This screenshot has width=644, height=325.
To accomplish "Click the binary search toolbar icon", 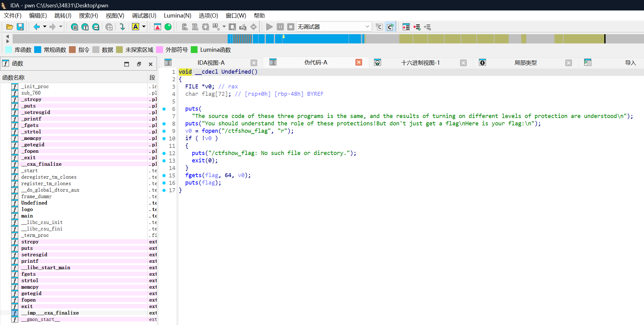I will [96, 27].
